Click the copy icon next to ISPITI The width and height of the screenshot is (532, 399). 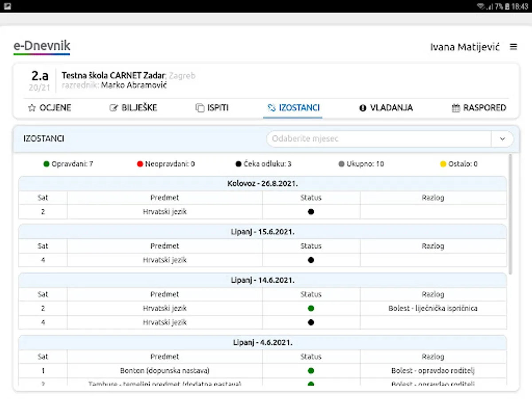point(200,108)
